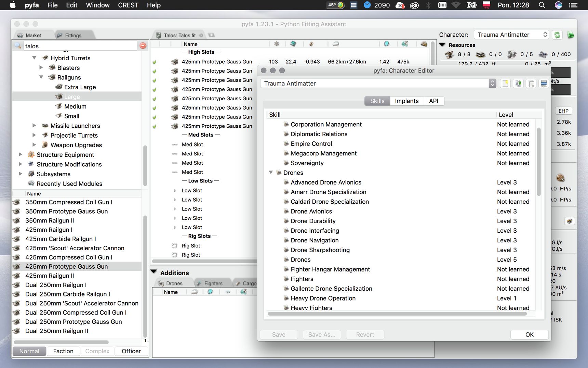The height and width of the screenshot is (368, 588).
Task: Open the Trauma Antimatter dropdown in Character Editor
Action: coord(378,84)
